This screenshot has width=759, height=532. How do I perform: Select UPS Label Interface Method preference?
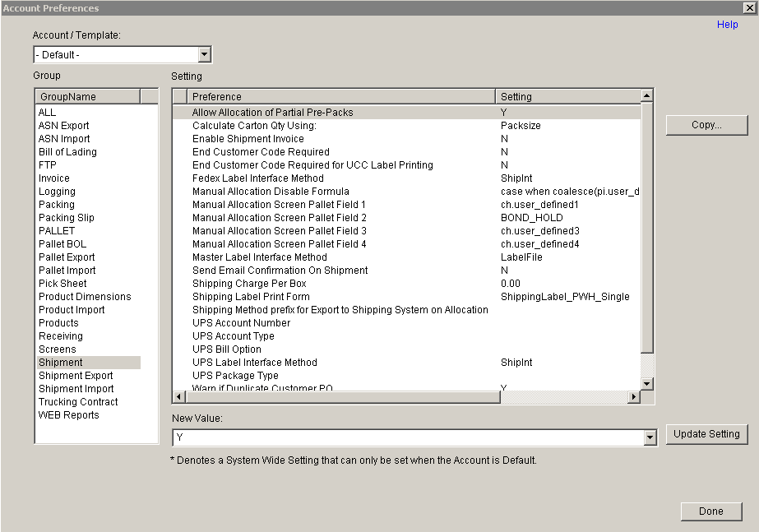tap(406, 363)
